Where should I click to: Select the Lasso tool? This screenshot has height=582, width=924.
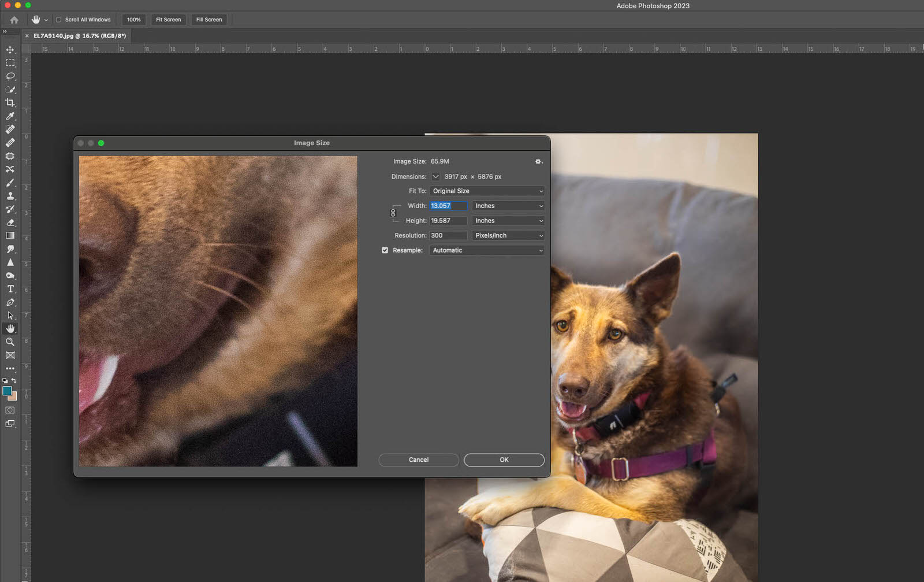point(10,76)
